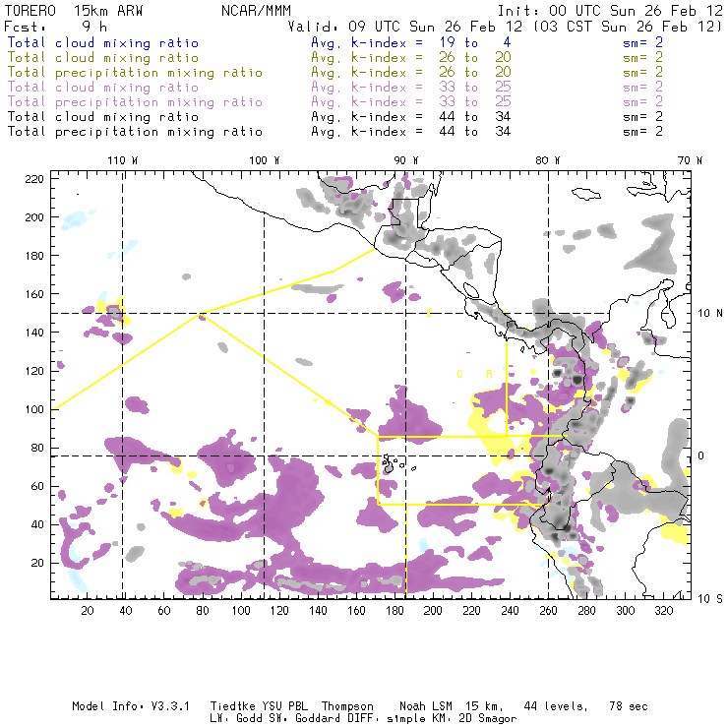Click the 'TORERO 15km ARW' title text
Screen dimensions: 728x728
tap(74, 10)
